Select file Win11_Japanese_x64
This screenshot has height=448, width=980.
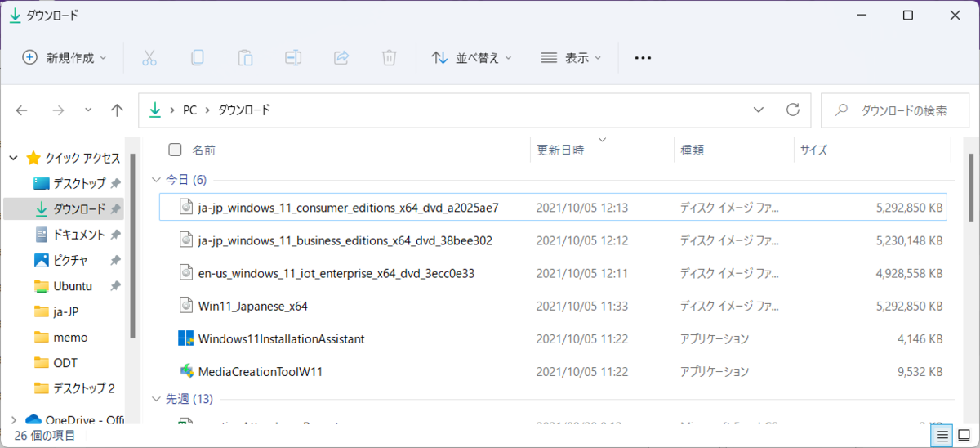pos(252,306)
